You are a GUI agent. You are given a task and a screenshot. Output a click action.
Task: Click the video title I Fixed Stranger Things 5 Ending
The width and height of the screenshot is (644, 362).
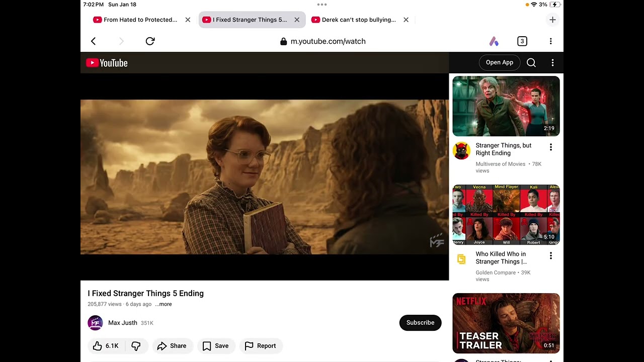pos(146,294)
